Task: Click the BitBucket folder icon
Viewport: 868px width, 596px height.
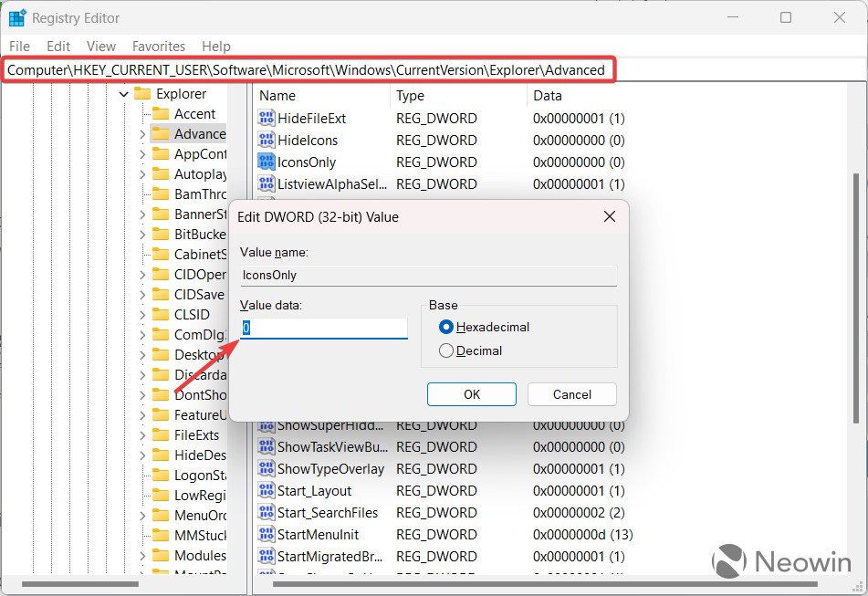Action: 162,234
